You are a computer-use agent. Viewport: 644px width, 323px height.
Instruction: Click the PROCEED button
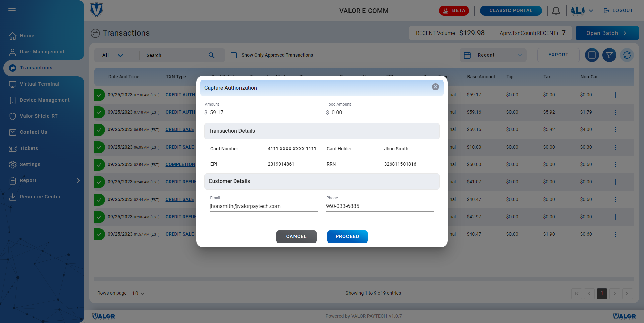347,237
